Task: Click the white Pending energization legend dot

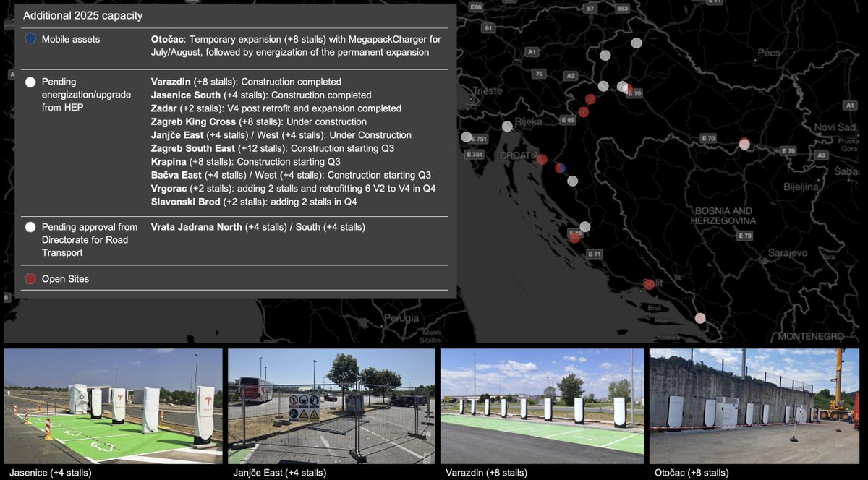Action: [30, 82]
